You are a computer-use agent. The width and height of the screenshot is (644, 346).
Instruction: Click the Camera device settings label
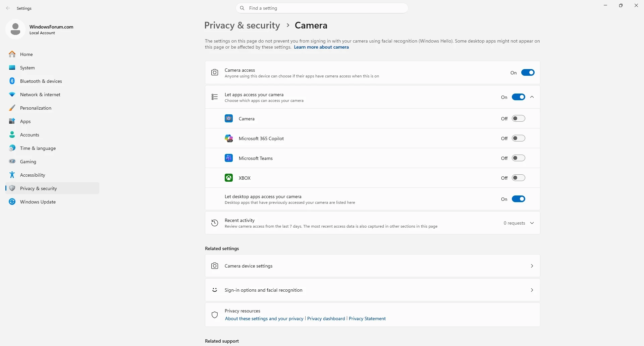pyautogui.click(x=249, y=266)
